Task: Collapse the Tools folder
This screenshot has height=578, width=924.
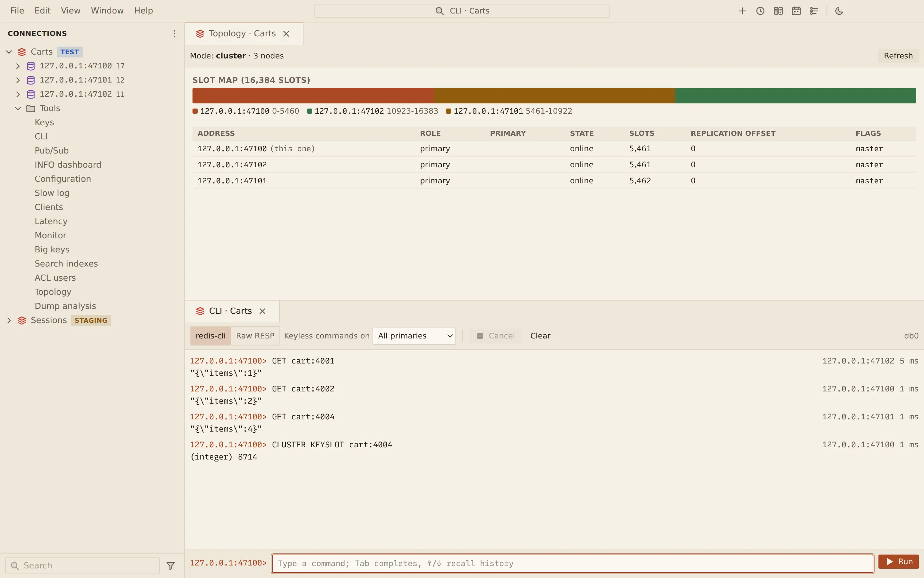Action: point(18,109)
